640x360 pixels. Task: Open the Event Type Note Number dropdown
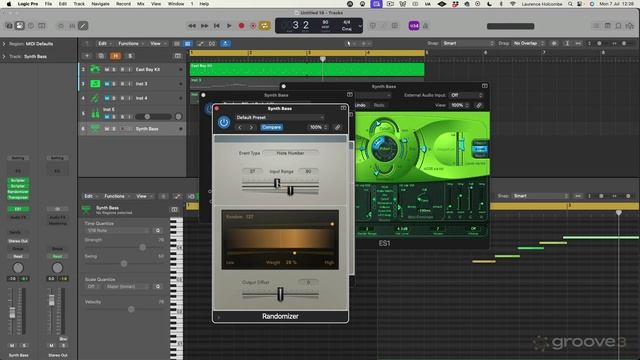[290, 153]
